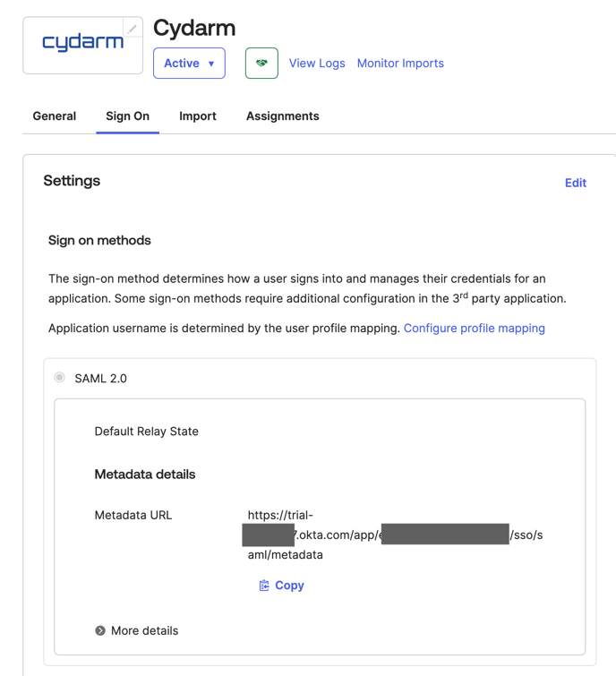Click Edit in Settings panel

(576, 183)
